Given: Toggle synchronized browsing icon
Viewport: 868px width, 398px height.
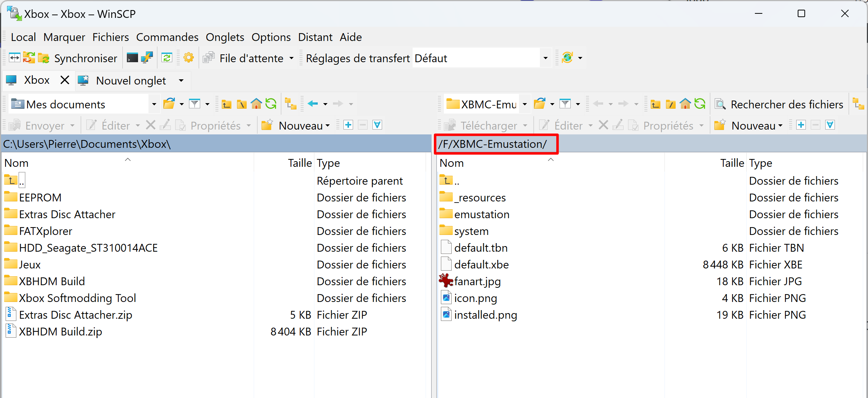Looking at the screenshot, I should (x=167, y=58).
